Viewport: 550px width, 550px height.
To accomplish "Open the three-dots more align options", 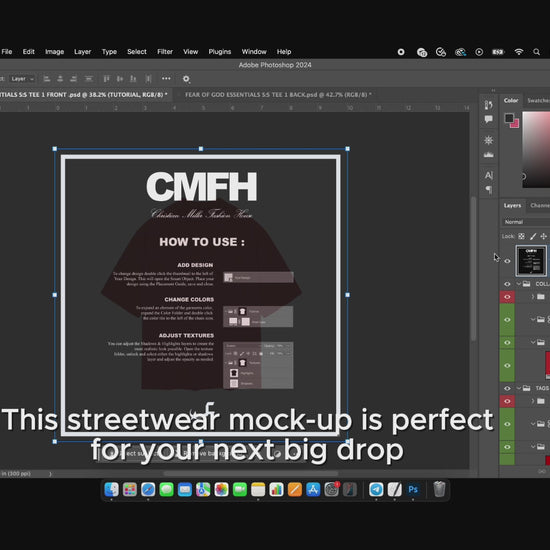I will (166, 79).
